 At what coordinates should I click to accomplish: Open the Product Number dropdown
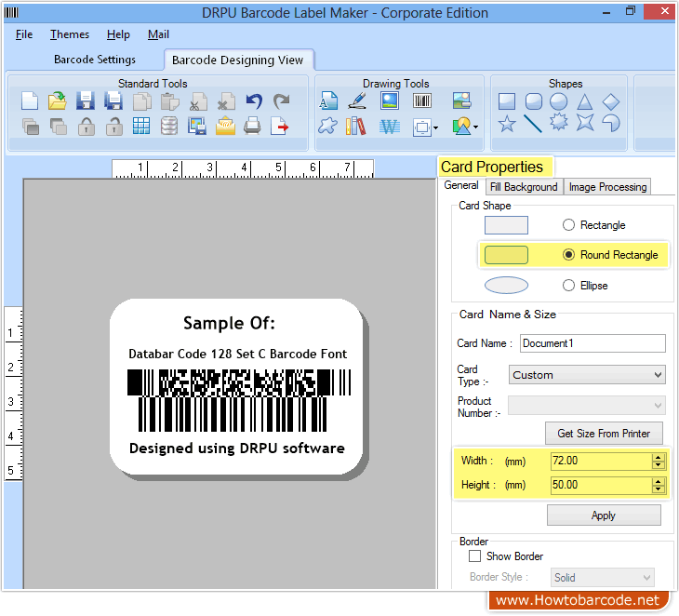pyautogui.click(x=587, y=406)
